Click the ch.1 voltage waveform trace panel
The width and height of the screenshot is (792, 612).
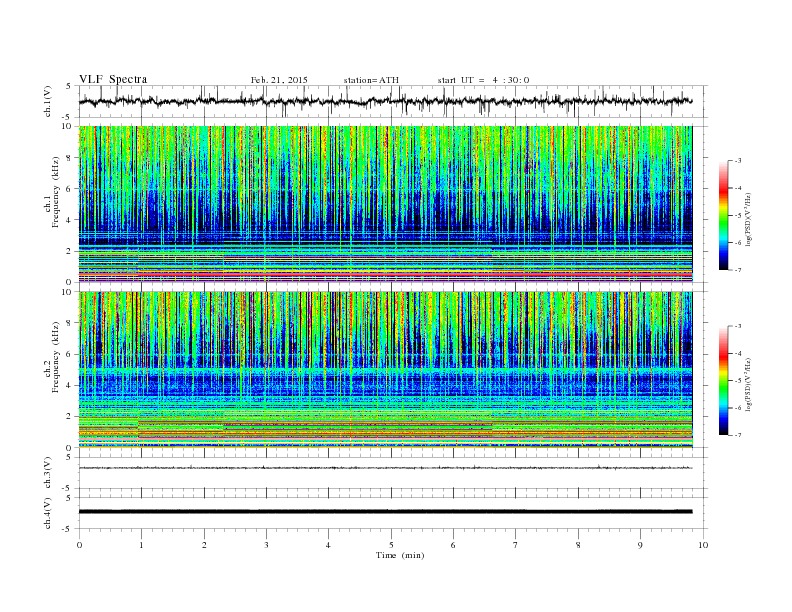[393, 101]
